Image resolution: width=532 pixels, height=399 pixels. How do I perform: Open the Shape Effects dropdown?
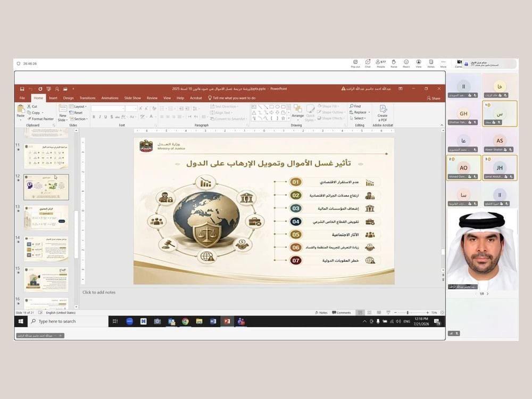click(x=331, y=119)
